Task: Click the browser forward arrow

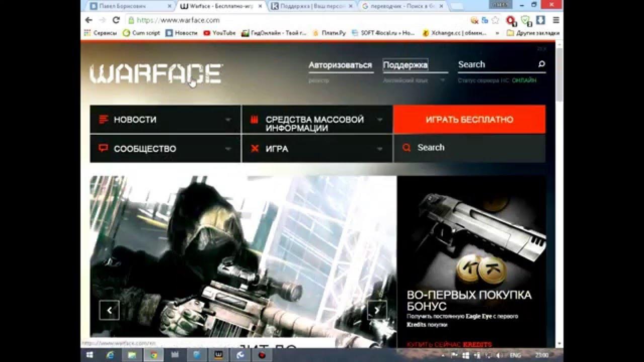Action: coord(102,20)
